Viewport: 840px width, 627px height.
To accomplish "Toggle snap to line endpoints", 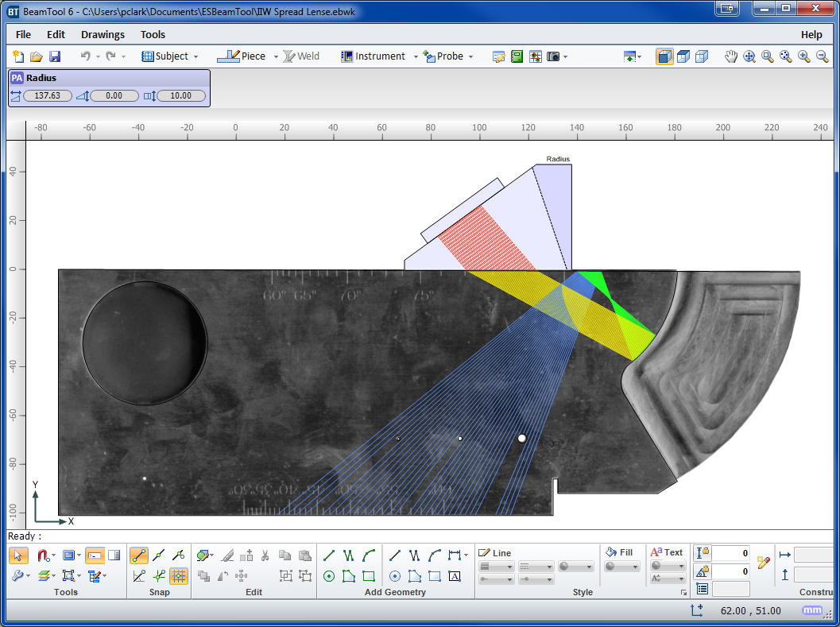I will (x=139, y=555).
